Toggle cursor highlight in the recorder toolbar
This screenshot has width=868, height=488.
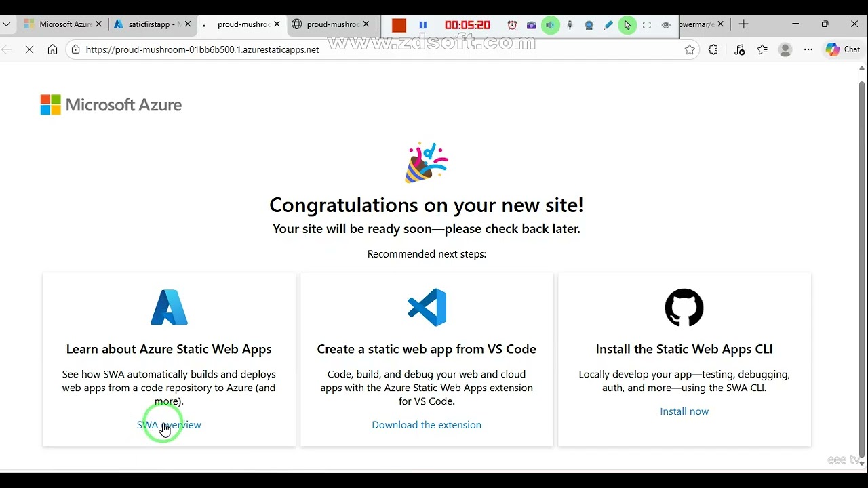coord(627,25)
